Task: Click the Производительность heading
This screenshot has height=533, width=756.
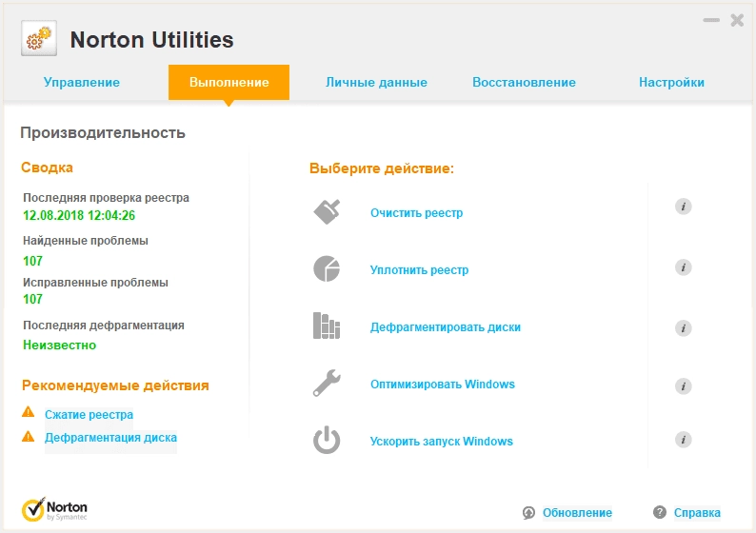Action: pyautogui.click(x=103, y=132)
